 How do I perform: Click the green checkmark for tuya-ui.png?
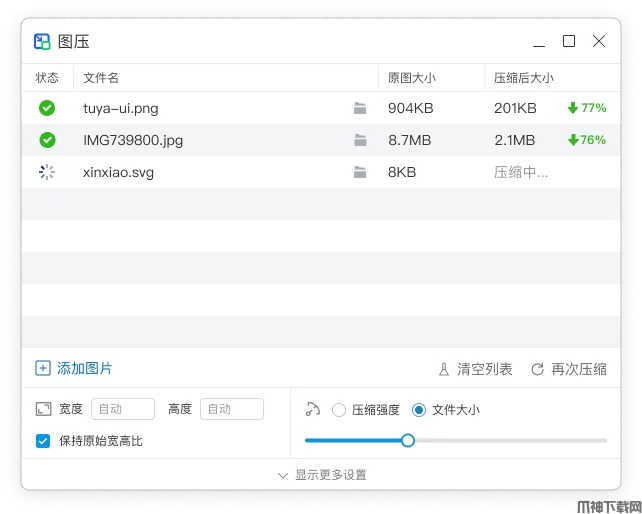[x=47, y=108]
